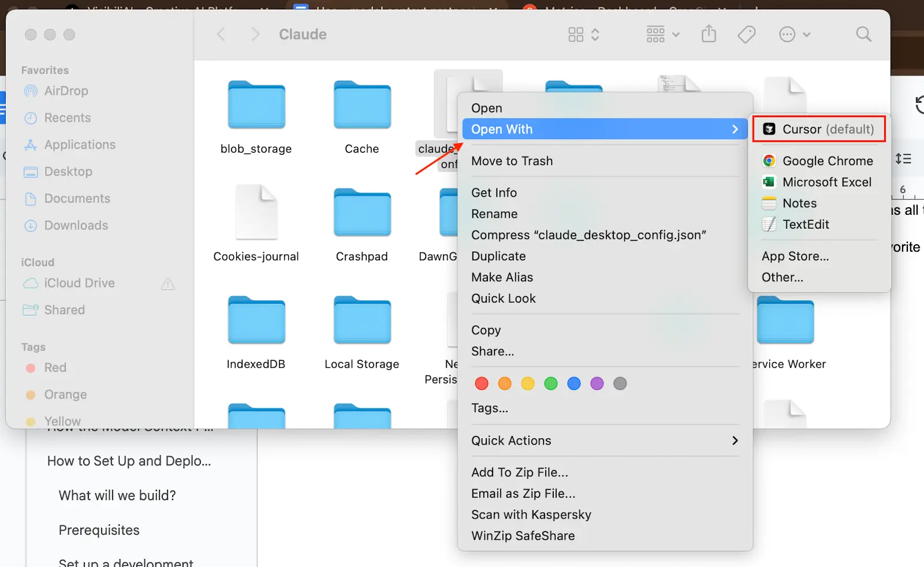Select the IndexedDB folder icon
924x567 pixels.
256,319
